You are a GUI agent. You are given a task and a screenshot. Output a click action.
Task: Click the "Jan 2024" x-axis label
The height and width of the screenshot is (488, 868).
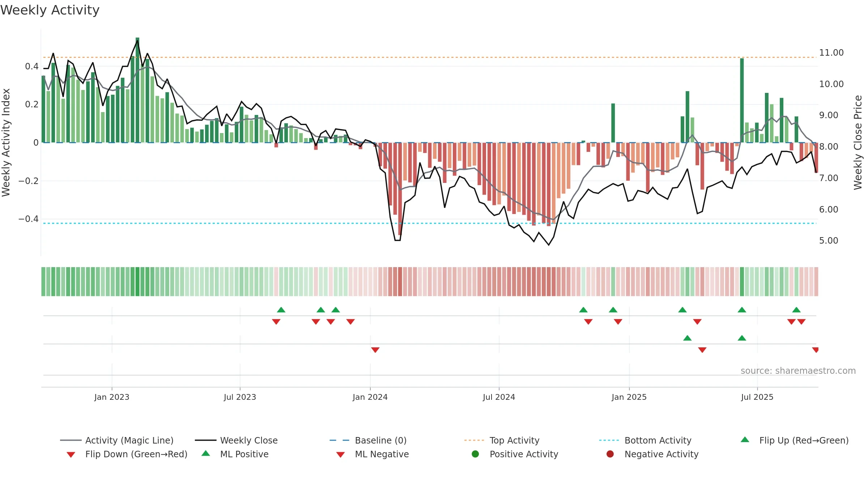[x=370, y=397]
